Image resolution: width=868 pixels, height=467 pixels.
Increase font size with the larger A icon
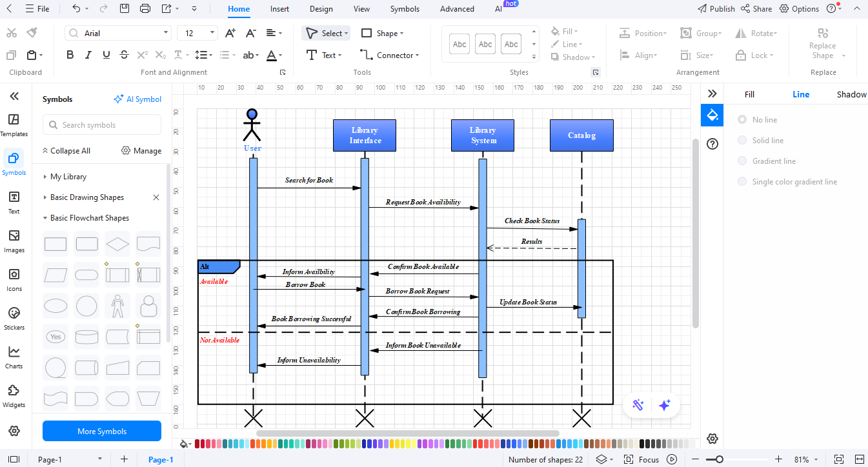pos(230,33)
